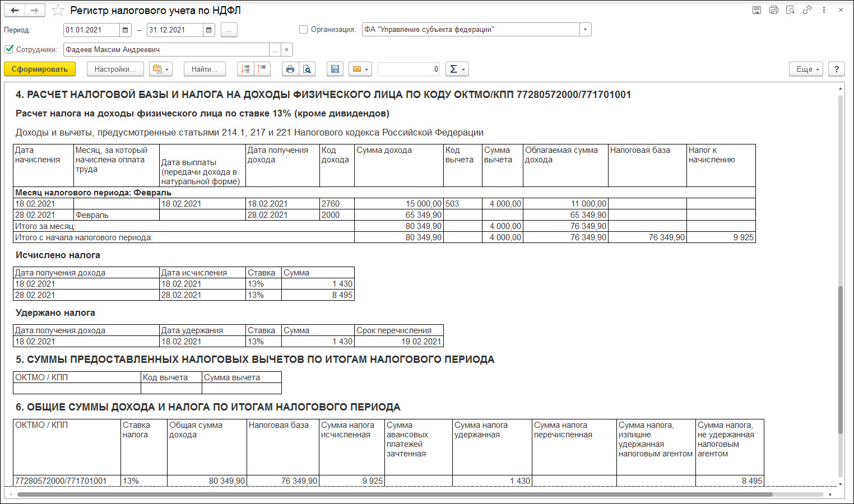The image size is (854, 504).
Task: Open report variants dropdown
Action: [160, 69]
